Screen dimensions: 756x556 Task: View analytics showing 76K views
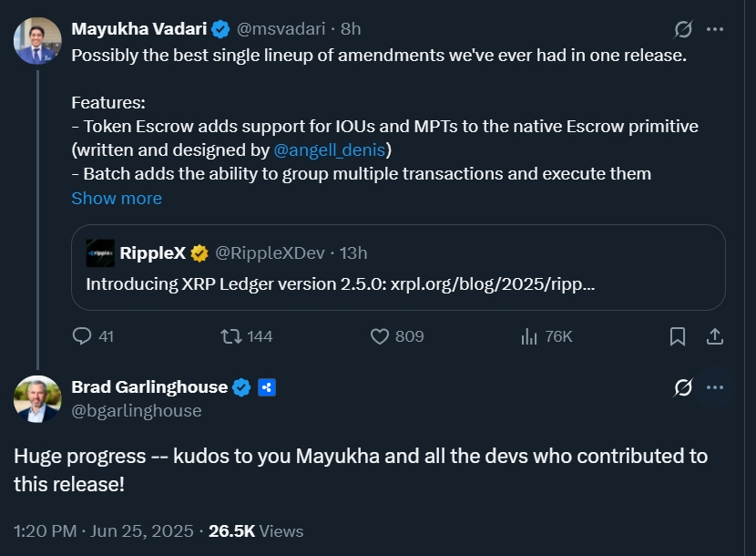(x=529, y=336)
